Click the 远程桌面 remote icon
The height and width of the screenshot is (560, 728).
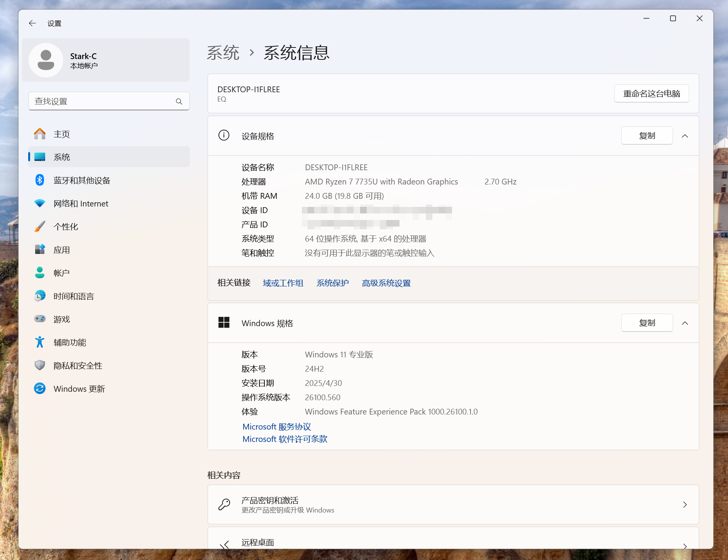point(224,545)
